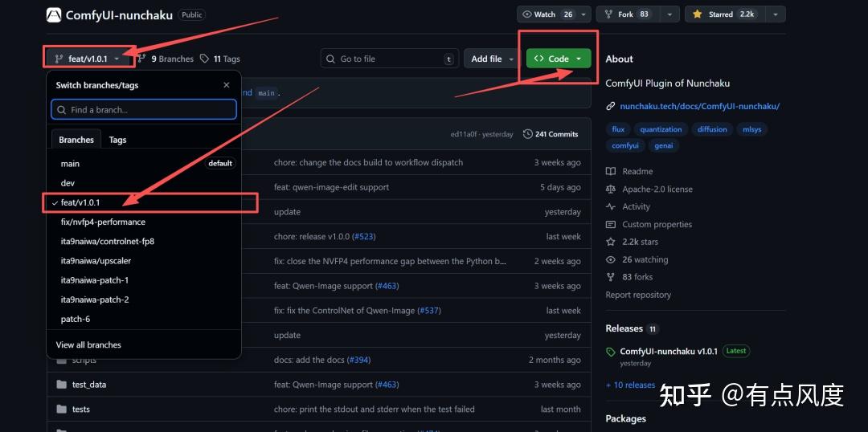Open commit 'chore: change the docs build to workflow dispatch'
The height and width of the screenshot is (432, 868).
click(x=368, y=163)
